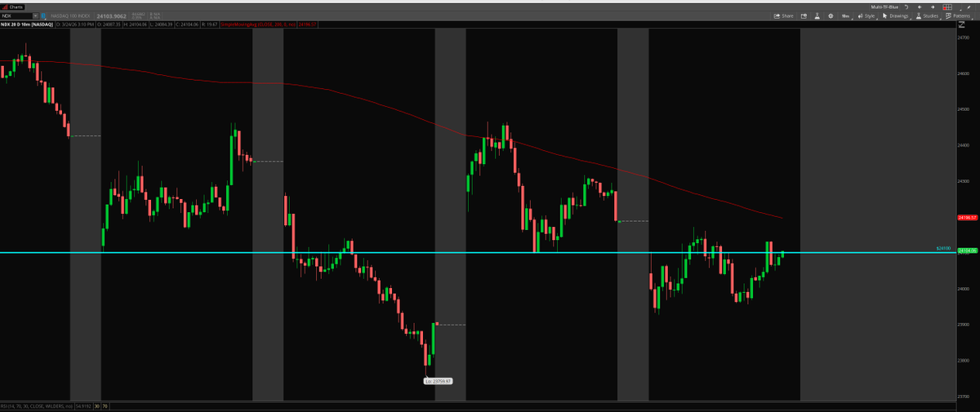Click the undo curved arrow icon
This screenshot has width=980, height=412.
(x=906, y=7)
